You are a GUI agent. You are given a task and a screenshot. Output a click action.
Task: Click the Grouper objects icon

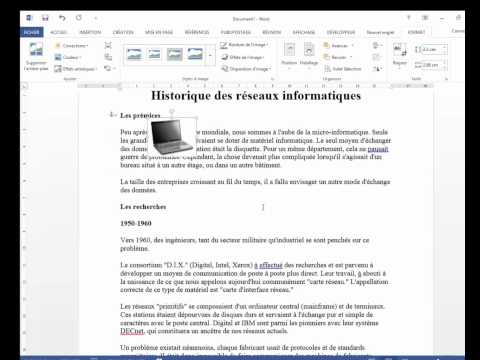376,57
